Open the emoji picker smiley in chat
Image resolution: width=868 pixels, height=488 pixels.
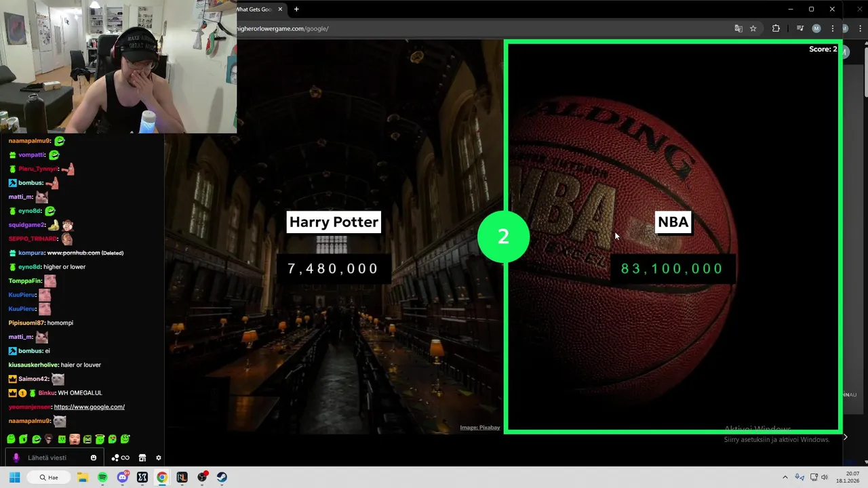94,457
